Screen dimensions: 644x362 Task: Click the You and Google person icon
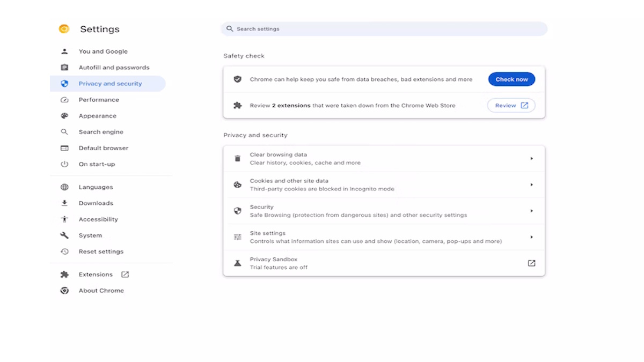(64, 51)
